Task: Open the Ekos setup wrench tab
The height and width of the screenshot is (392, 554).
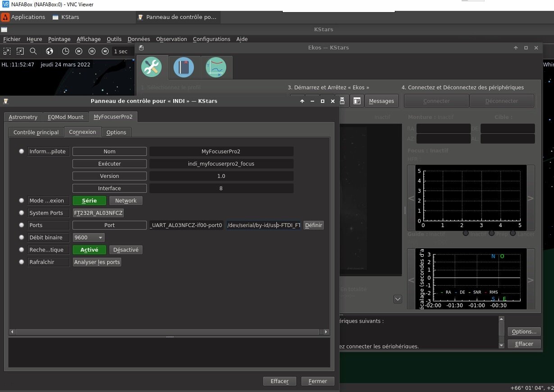Action: tap(151, 68)
